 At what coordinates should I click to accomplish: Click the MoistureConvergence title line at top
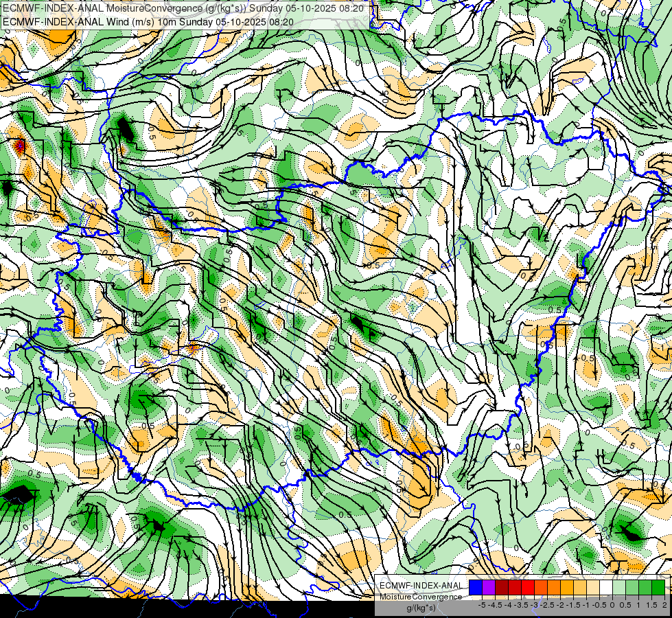pyautogui.click(x=183, y=8)
